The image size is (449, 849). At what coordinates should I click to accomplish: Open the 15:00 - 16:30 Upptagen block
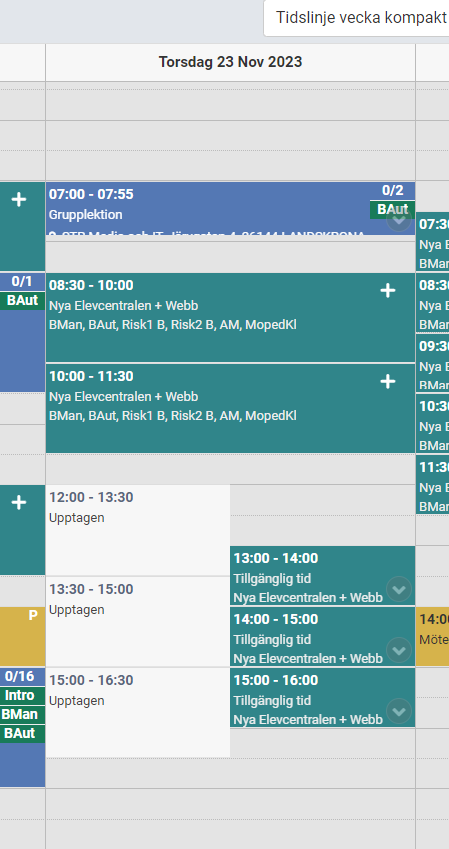pos(138,712)
